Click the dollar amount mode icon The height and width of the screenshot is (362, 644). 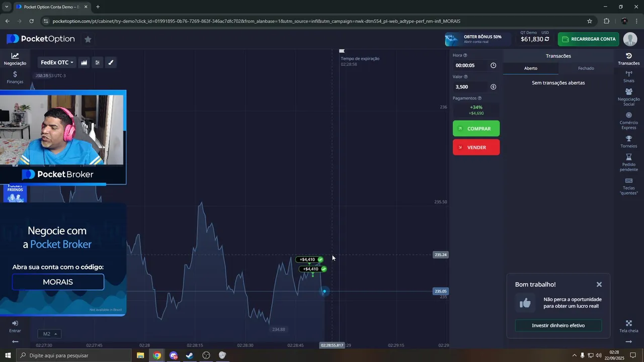493,87
